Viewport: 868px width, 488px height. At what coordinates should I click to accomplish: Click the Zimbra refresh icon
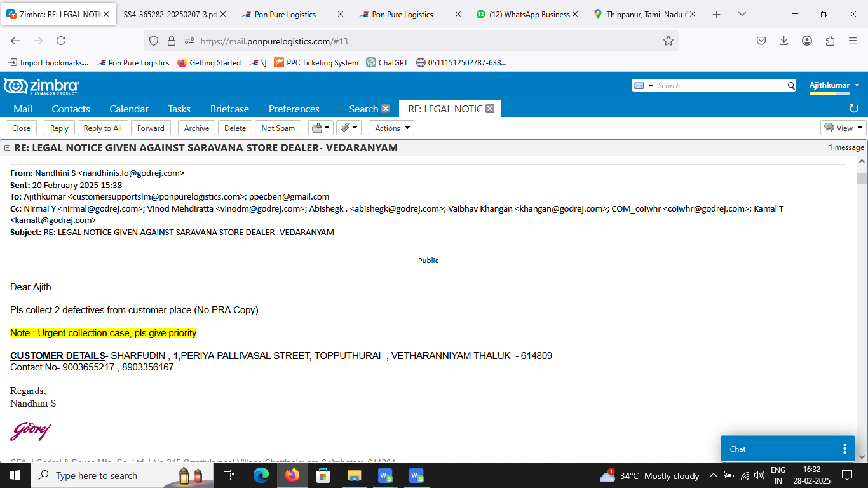(x=854, y=109)
